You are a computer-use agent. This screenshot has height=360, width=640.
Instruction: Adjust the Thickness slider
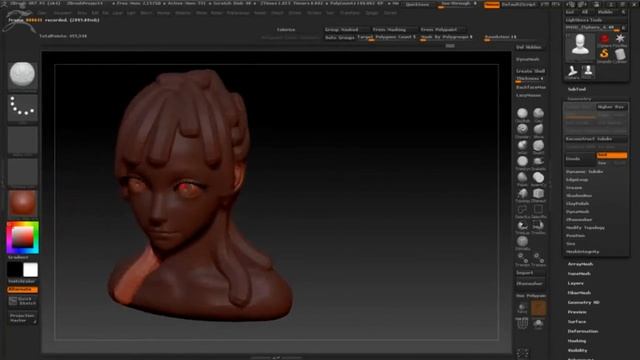531,79
